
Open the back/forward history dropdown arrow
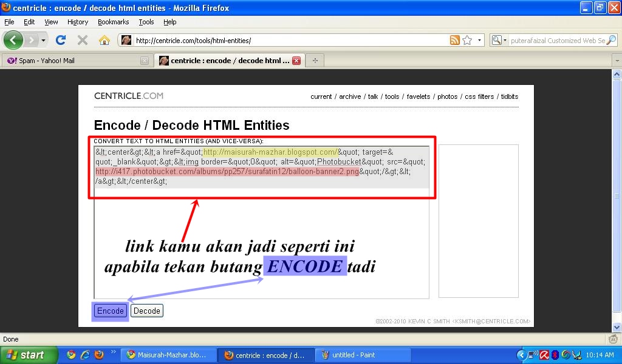point(43,40)
